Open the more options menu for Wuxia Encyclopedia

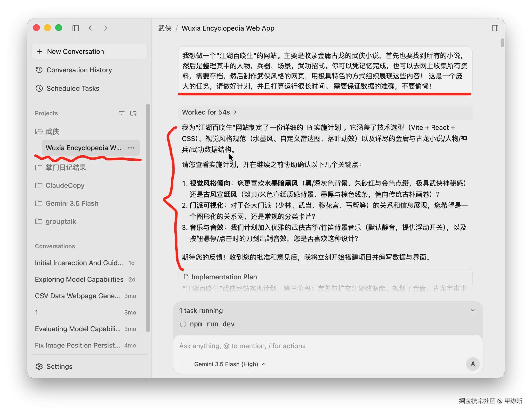[131, 148]
